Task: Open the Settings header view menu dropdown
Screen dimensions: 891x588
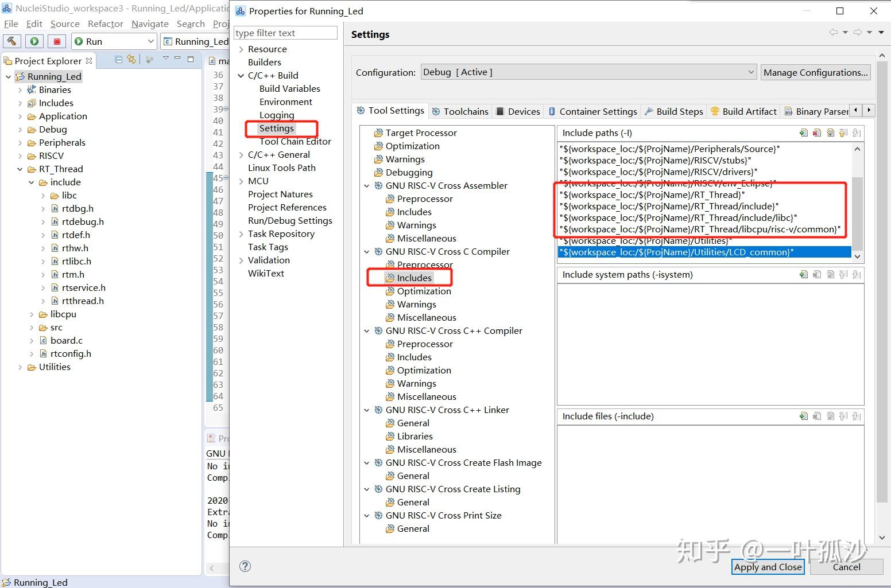Action: point(882,33)
